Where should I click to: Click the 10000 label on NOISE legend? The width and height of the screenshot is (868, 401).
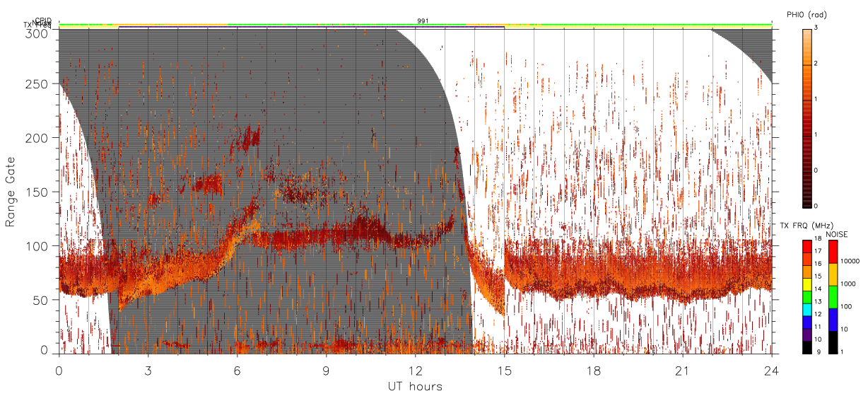click(851, 260)
